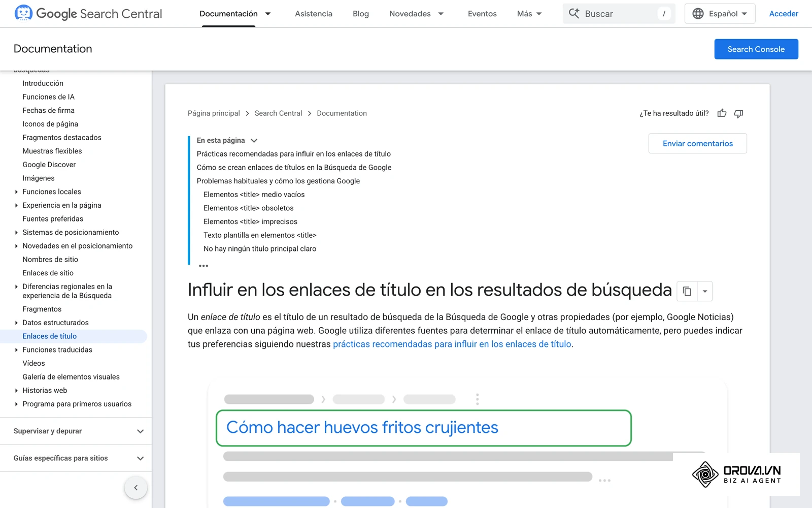
Task: Open the Más menu
Action: coord(529,14)
